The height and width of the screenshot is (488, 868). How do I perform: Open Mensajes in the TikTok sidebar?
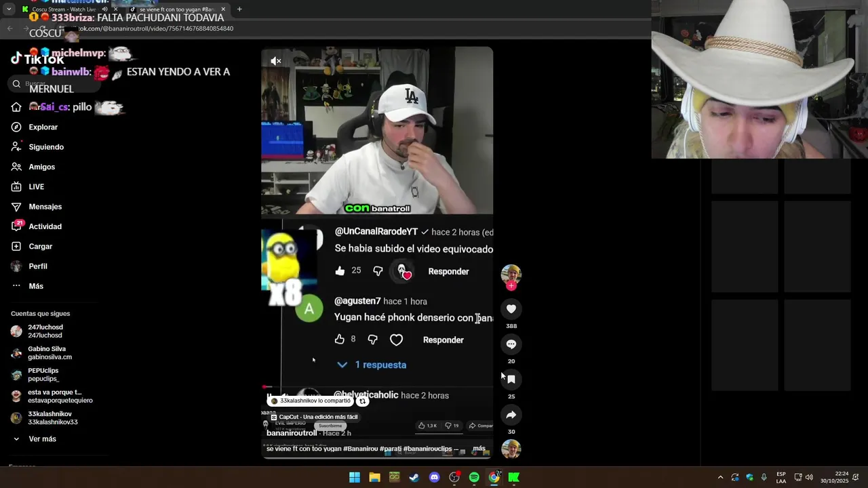(x=36, y=207)
